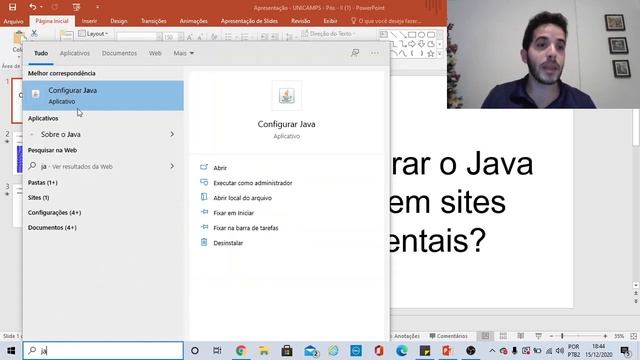
Task: Select the oval shape in shapes gallery
Action: (x=421, y=35)
